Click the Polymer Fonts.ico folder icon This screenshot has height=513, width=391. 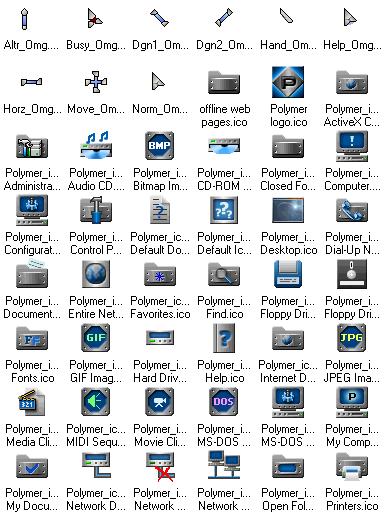point(32,339)
